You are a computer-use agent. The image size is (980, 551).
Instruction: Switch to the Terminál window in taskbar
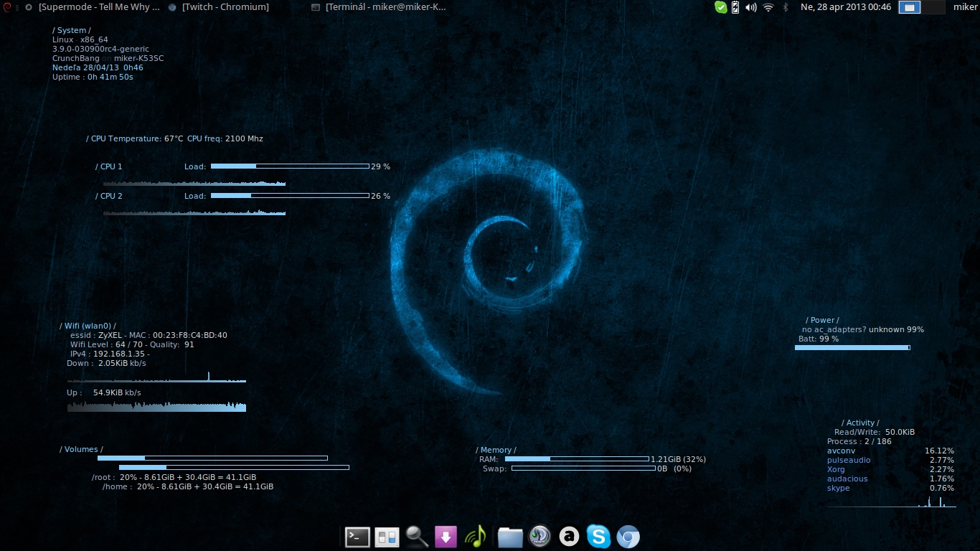pos(379,7)
